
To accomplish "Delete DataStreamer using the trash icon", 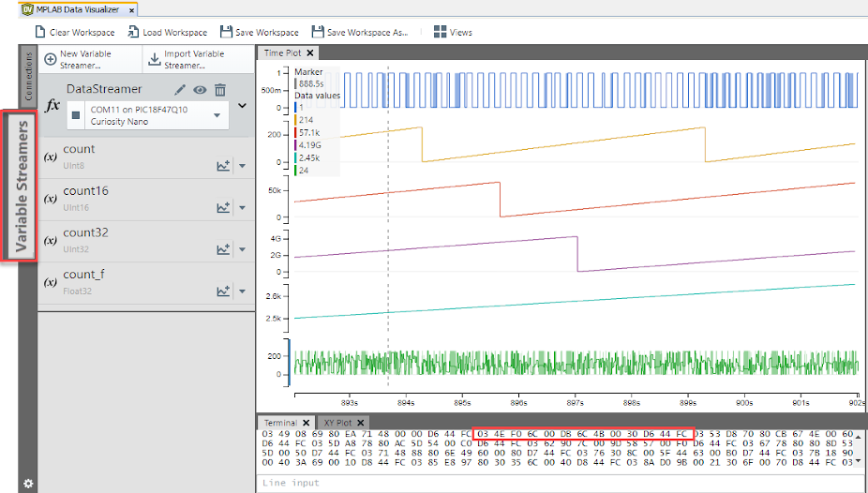I will [220, 90].
